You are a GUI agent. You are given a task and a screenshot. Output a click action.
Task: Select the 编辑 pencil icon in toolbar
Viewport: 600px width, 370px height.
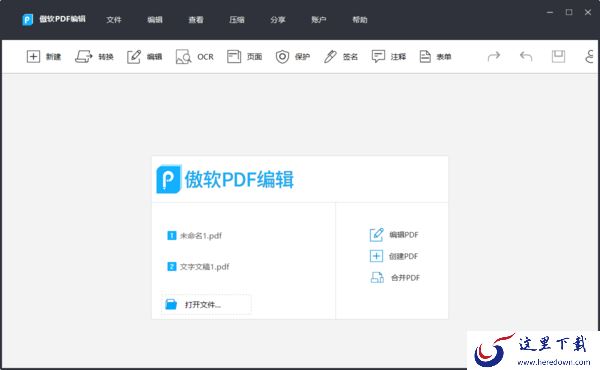pos(134,57)
